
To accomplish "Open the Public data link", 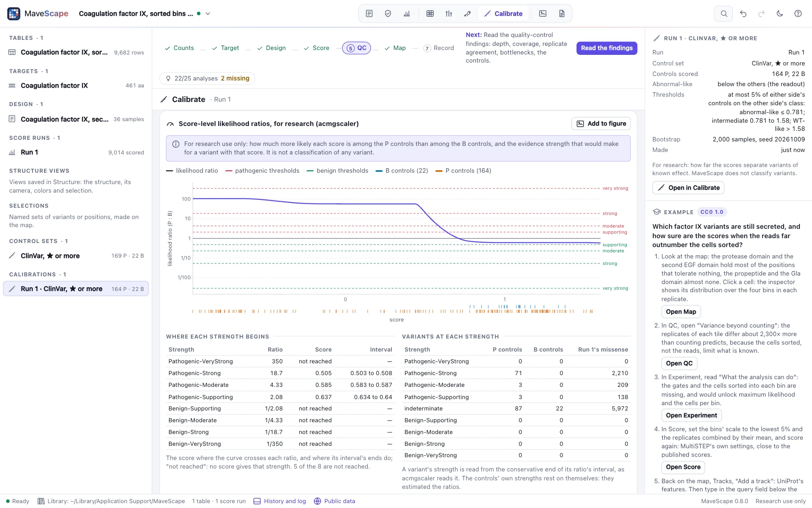I will pyautogui.click(x=335, y=501).
